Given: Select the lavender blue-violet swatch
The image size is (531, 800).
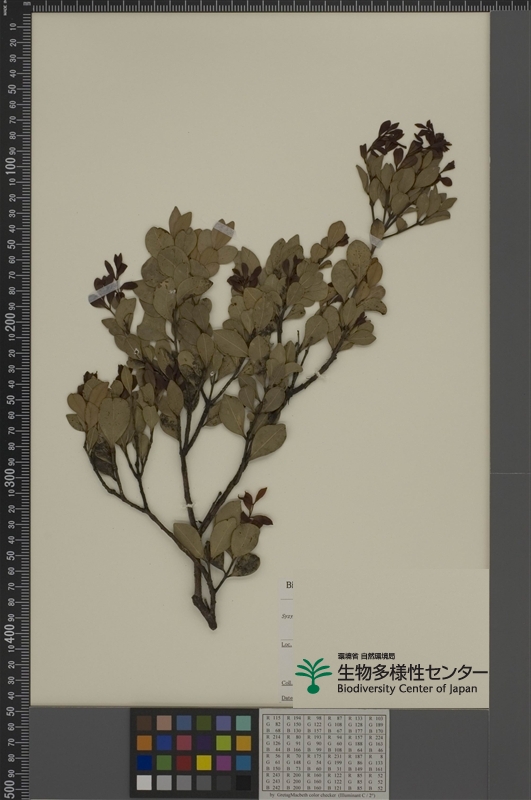Looking at the screenshot, I should pyautogui.click(x=223, y=723).
